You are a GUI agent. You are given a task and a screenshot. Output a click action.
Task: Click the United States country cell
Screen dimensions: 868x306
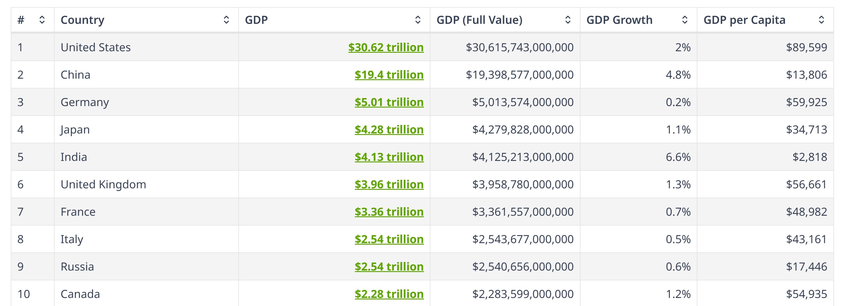coord(96,47)
